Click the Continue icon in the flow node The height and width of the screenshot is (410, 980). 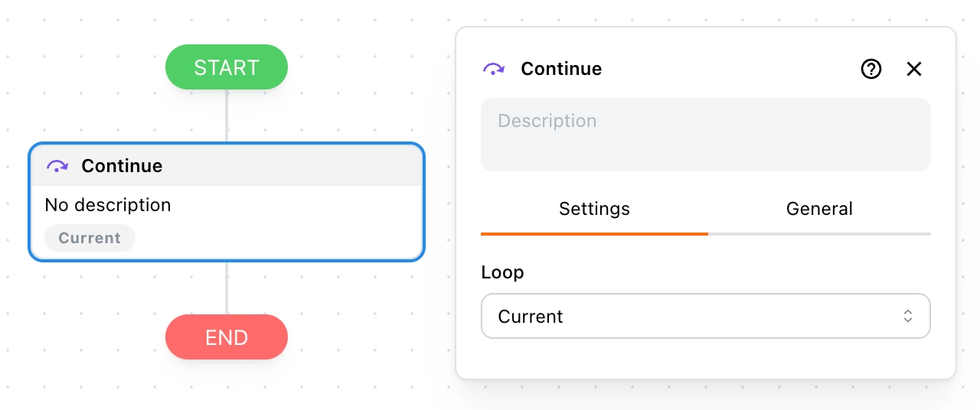click(57, 166)
